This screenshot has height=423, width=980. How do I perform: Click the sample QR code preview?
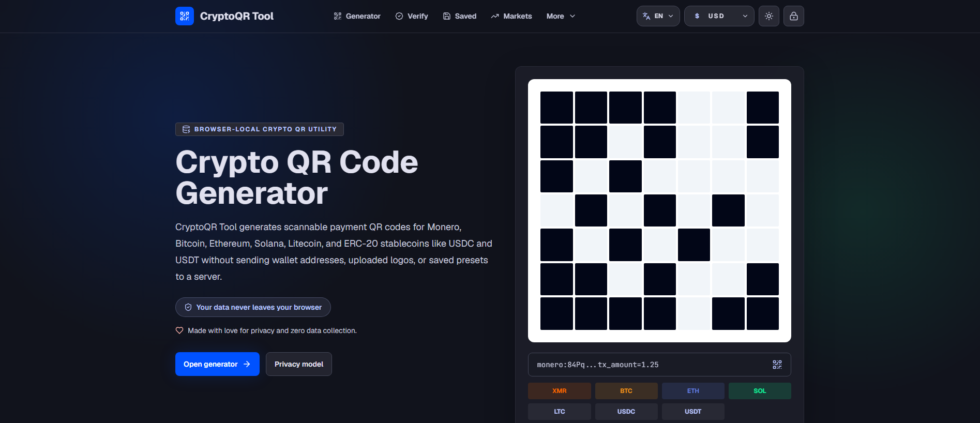click(x=659, y=210)
